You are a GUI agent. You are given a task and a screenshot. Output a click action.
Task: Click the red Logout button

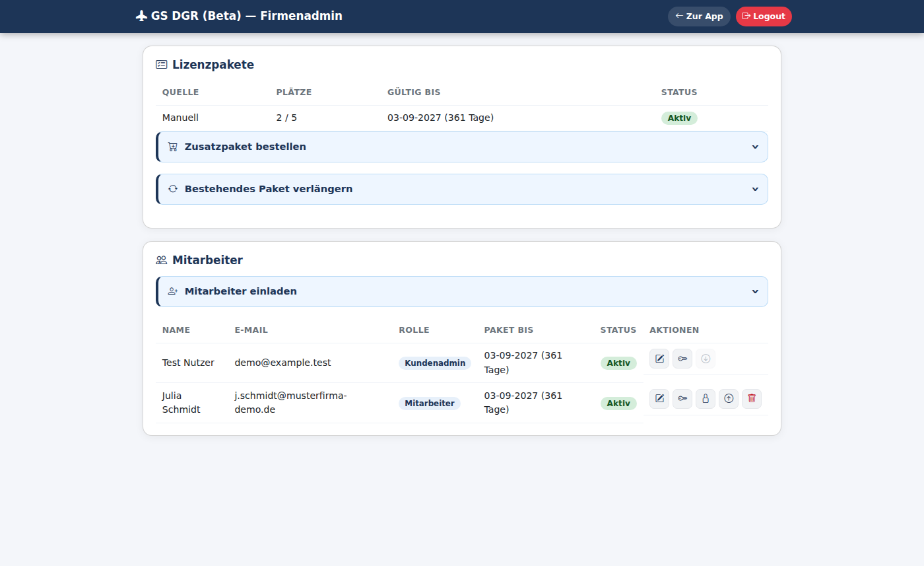pyautogui.click(x=764, y=17)
